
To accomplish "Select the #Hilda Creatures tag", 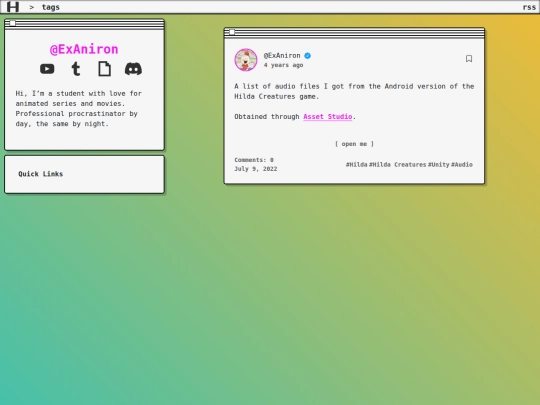I will pos(397,165).
